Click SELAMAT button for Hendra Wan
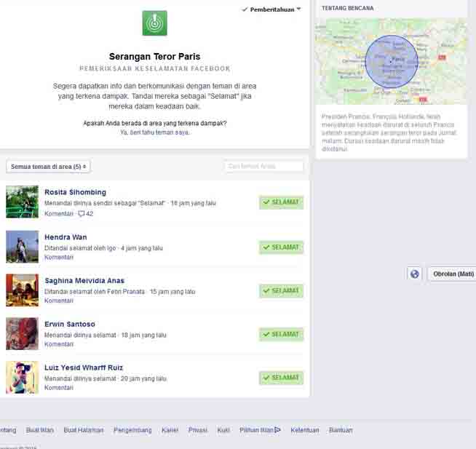Viewport: 476px width, 449px height. (281, 247)
